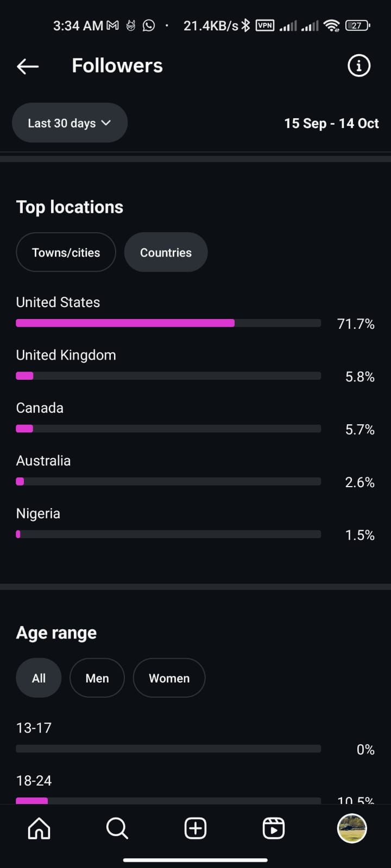The height and width of the screenshot is (868, 391).
Task: Go back using the arrow icon
Action: pos(28,66)
